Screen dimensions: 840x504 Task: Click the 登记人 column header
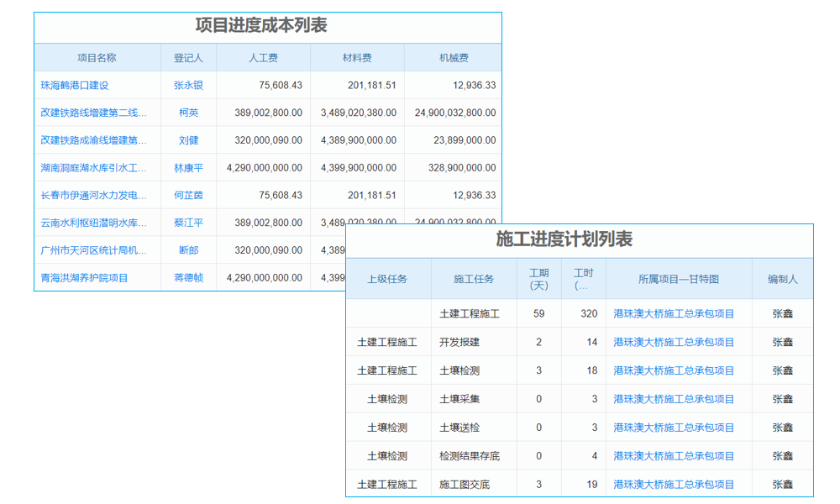[188, 56]
